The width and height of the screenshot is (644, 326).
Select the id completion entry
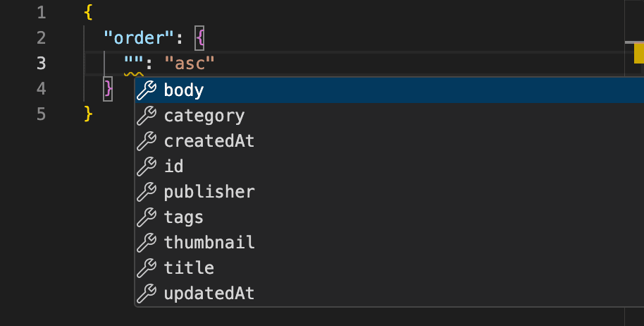pyautogui.click(x=173, y=167)
